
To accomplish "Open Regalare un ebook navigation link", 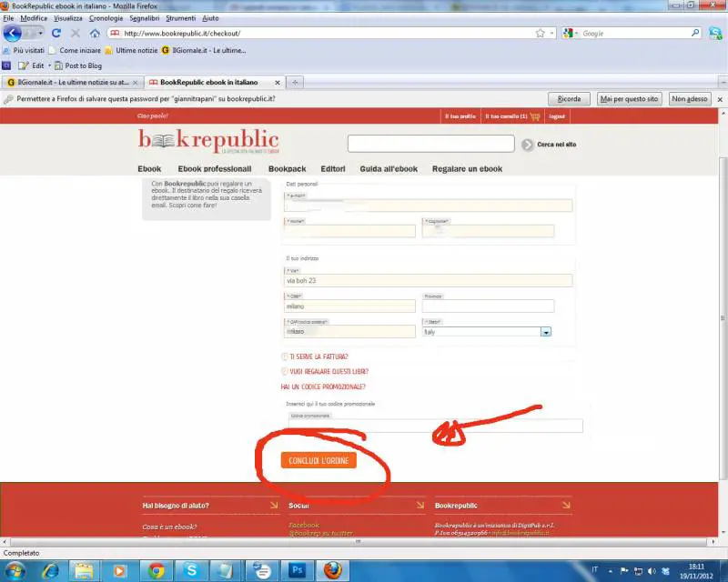I will pos(467,169).
